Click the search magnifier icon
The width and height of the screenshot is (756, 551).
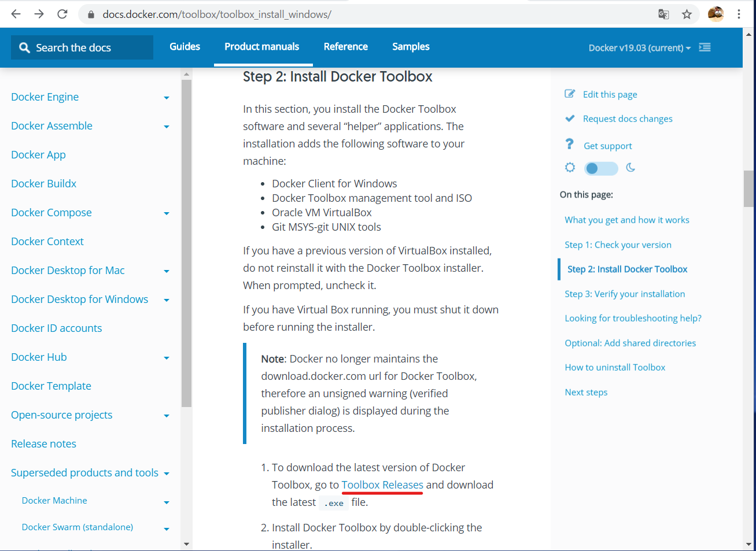24,48
